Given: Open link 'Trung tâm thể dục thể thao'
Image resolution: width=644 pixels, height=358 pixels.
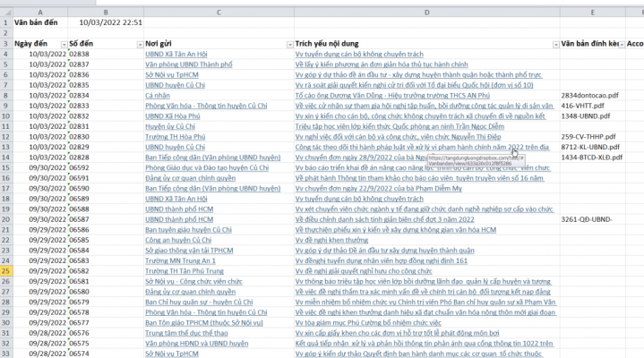Looking at the screenshot, I should point(186,333).
